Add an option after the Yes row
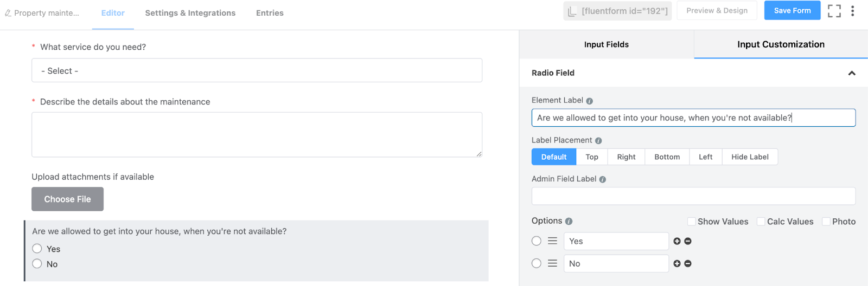Viewport: 868px width, 286px height. click(x=677, y=241)
